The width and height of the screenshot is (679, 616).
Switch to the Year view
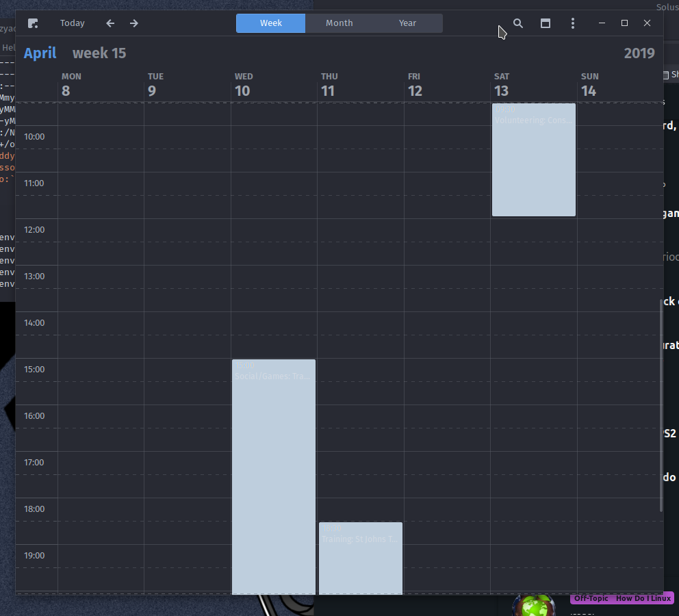tap(408, 23)
